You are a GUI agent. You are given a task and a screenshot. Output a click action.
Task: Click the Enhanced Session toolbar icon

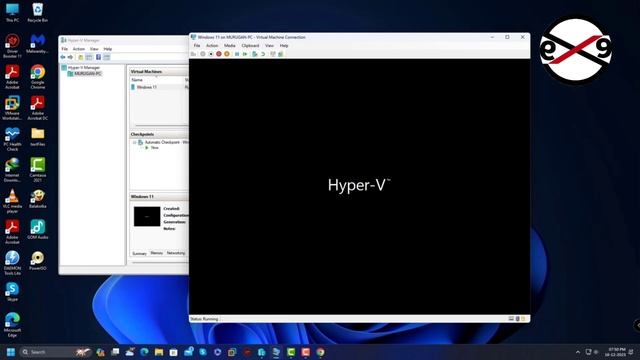coord(273,54)
